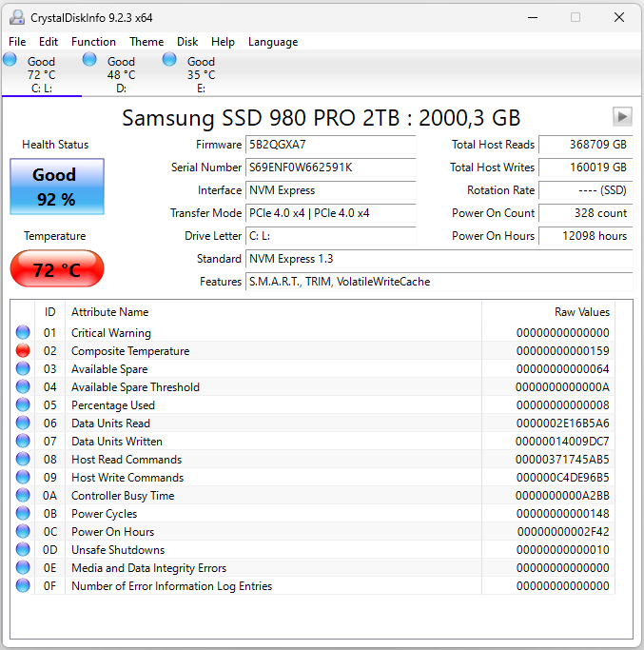This screenshot has height=650, width=644.
Task: Click the status orb beside Power Cycles
Action: coord(23,513)
